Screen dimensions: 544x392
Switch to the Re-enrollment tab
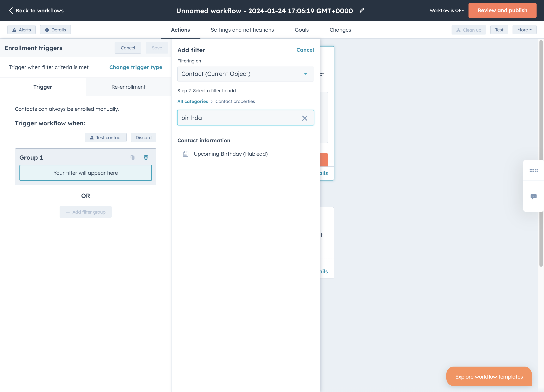coord(128,87)
